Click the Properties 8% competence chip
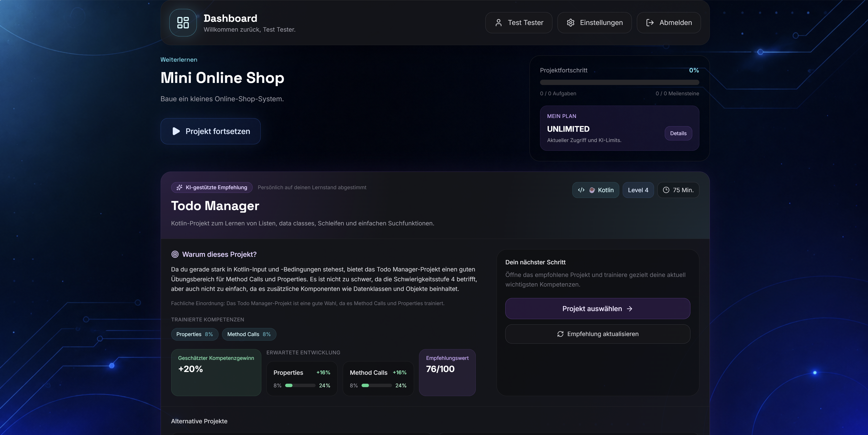 pos(195,334)
